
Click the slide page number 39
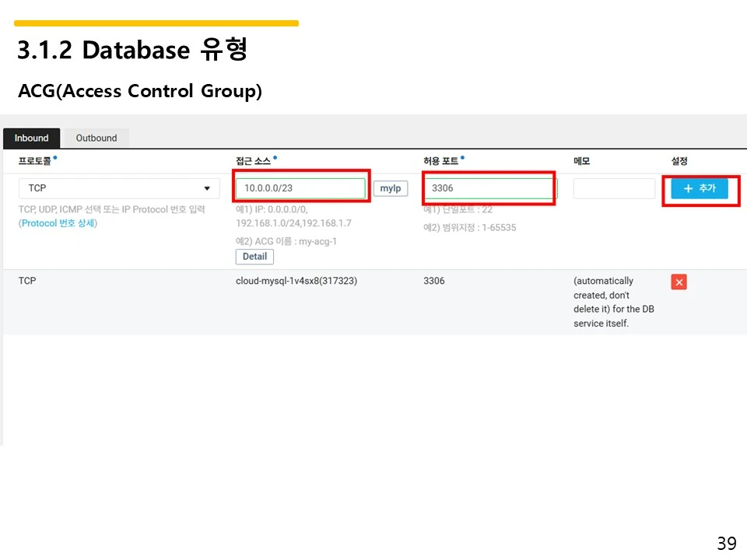pos(727,544)
